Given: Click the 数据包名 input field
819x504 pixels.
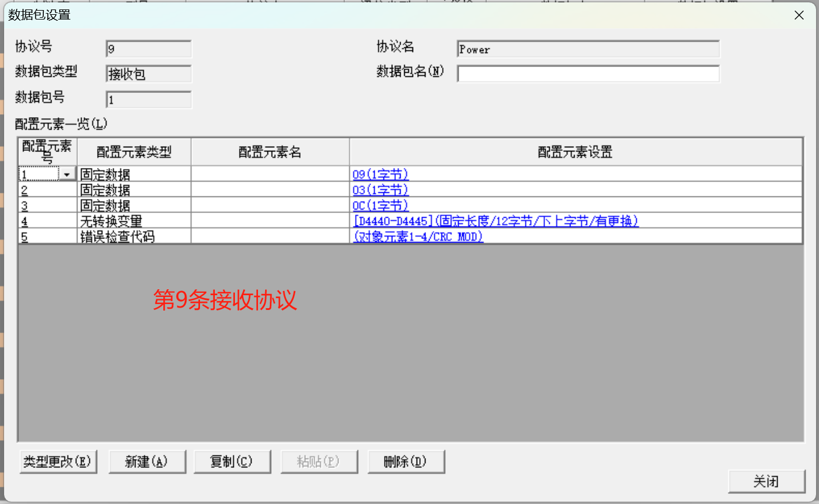Looking at the screenshot, I should coord(588,74).
